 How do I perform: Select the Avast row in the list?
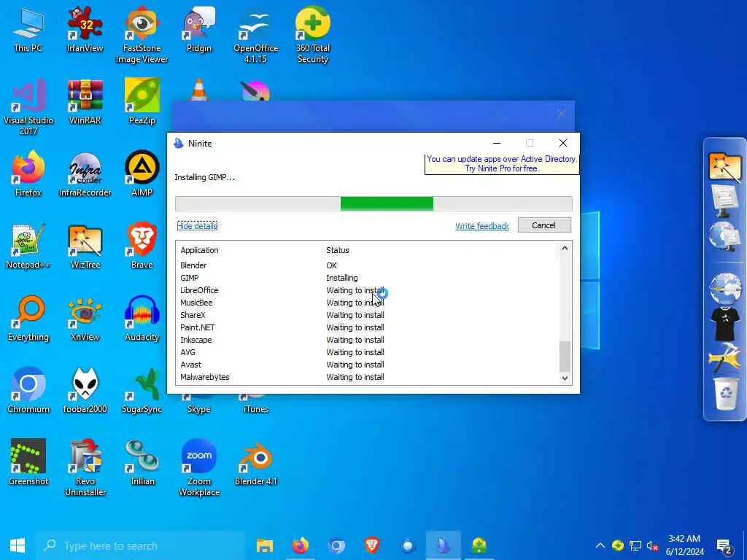(367, 365)
